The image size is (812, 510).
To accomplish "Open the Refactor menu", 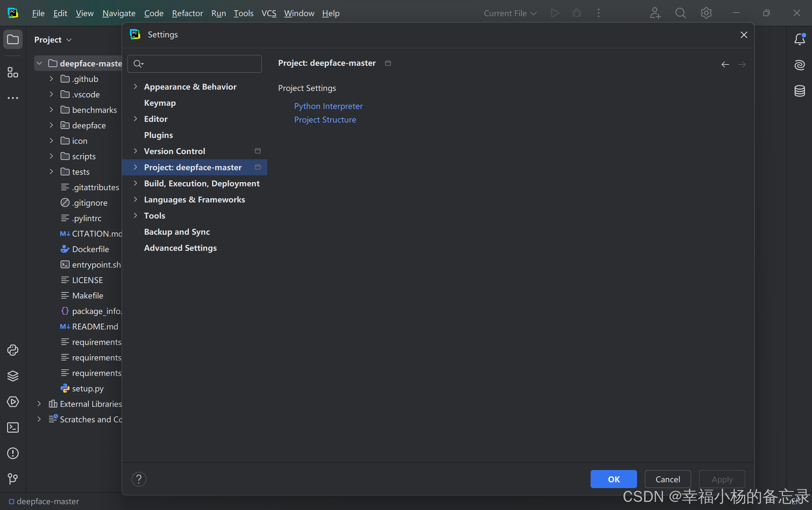I will pyautogui.click(x=187, y=13).
